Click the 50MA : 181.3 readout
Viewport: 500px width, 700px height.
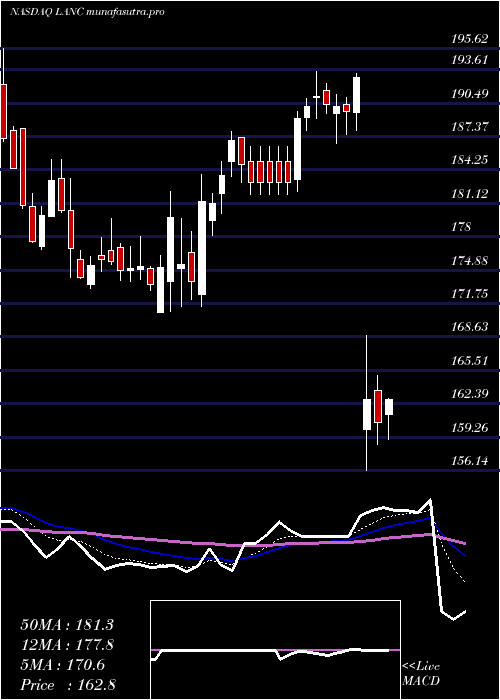pos(67,625)
